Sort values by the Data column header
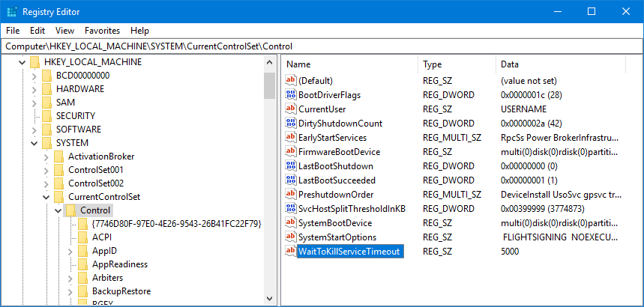 tap(561, 64)
